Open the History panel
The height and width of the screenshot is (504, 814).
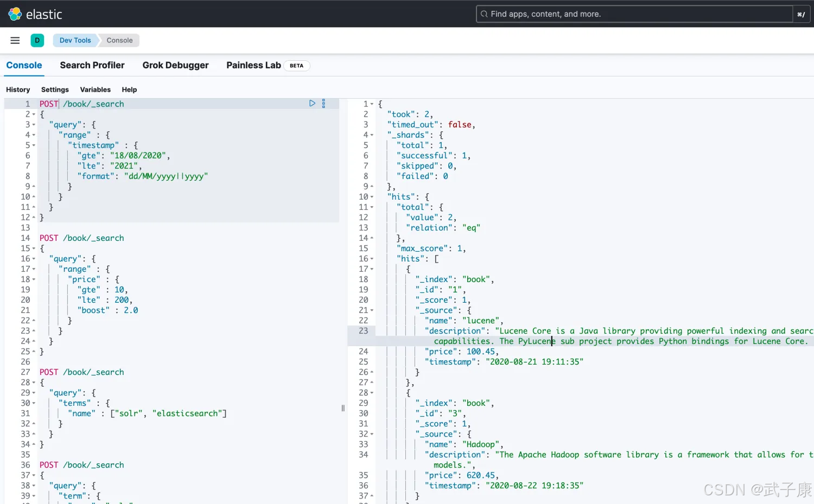point(18,90)
